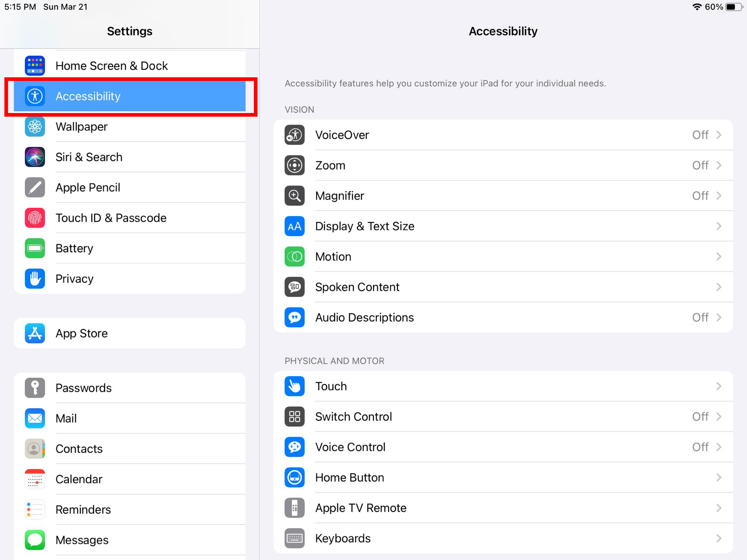Open the Keyboards settings row
747x560 pixels.
503,538
